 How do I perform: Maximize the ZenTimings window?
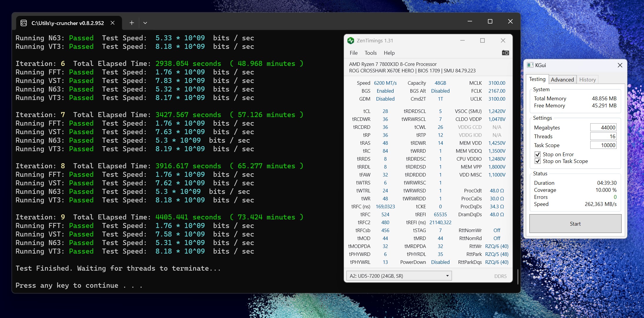(482, 41)
